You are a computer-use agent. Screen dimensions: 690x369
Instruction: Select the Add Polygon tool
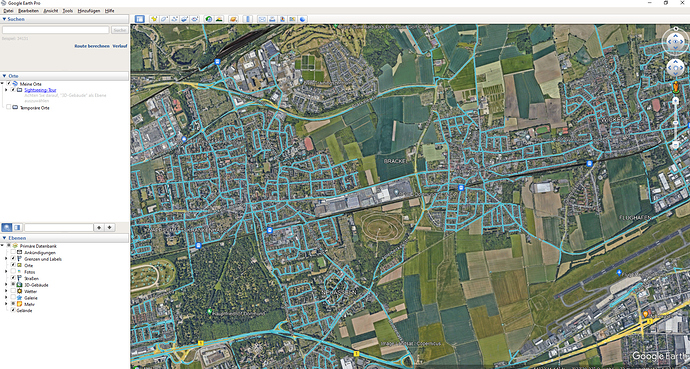164,19
